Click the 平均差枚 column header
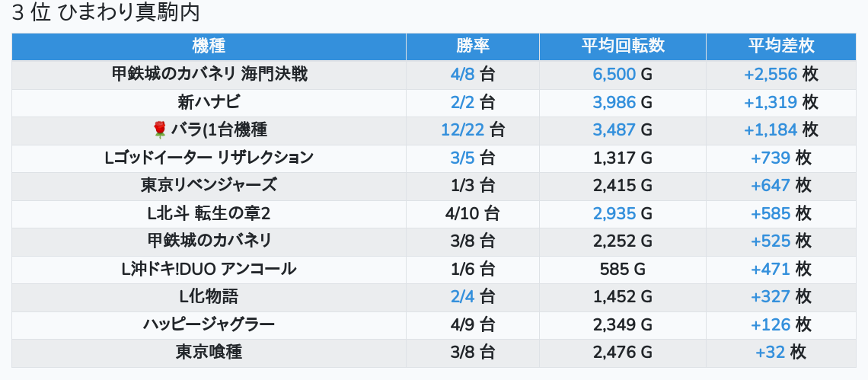Image resolution: width=868 pixels, height=380 pixels. pos(780,46)
